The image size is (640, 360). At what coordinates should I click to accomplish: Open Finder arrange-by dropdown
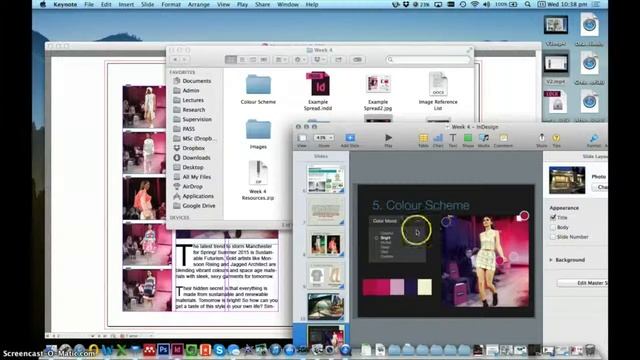[x=280, y=60]
